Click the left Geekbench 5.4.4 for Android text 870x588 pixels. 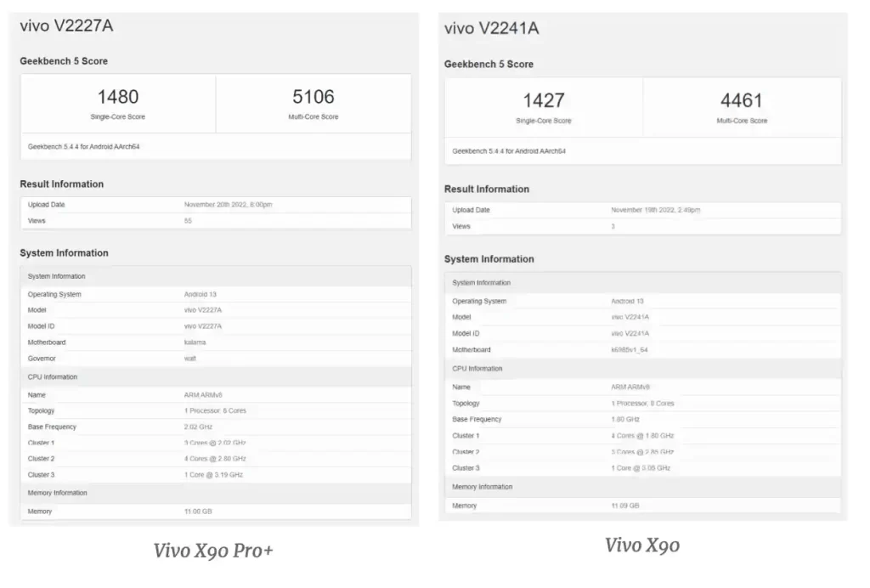pyautogui.click(x=84, y=147)
